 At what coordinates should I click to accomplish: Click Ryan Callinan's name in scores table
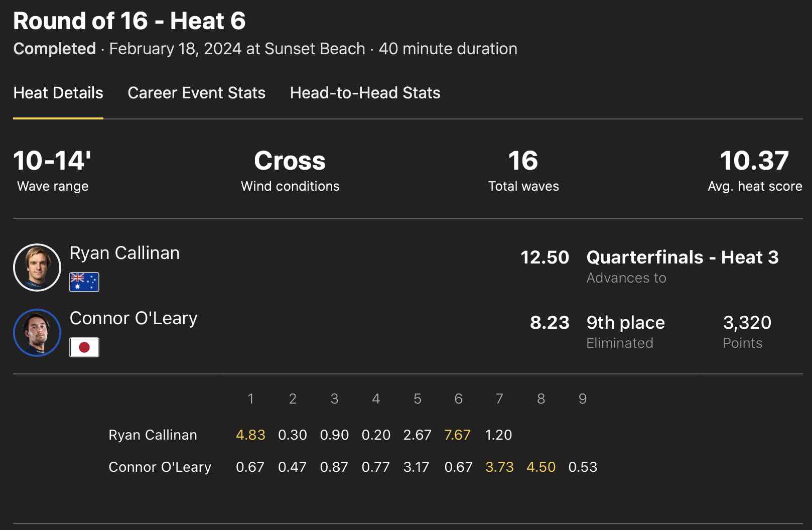153,435
